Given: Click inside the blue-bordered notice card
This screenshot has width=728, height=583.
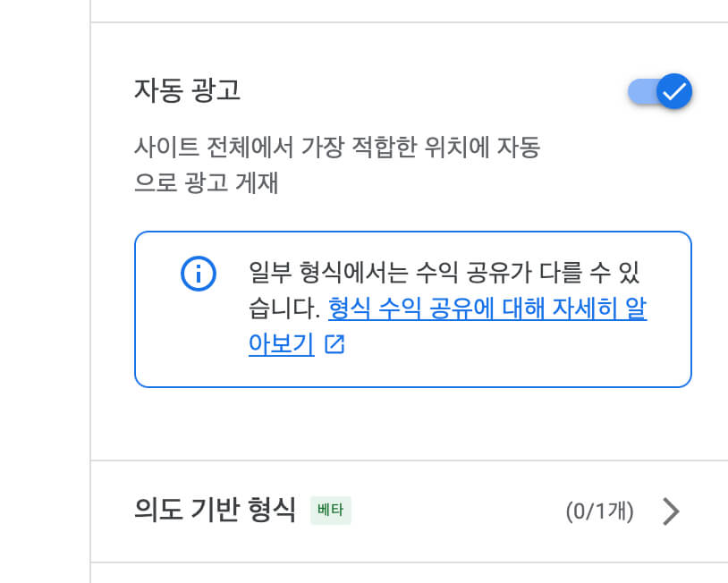Looking at the screenshot, I should tap(411, 308).
